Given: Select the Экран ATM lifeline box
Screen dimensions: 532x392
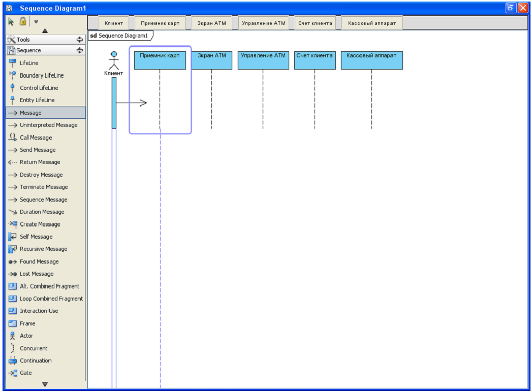Looking at the screenshot, I should [x=212, y=60].
